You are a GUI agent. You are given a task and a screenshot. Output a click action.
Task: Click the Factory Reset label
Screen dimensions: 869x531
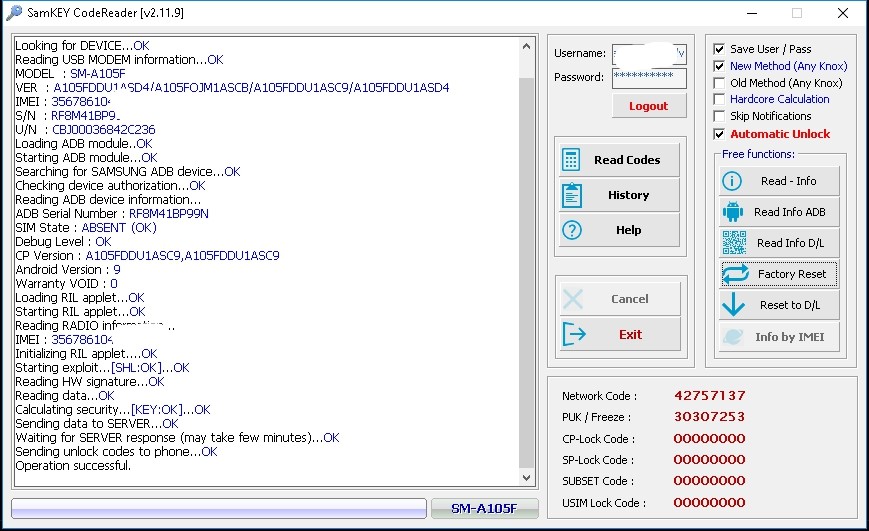[792, 274]
